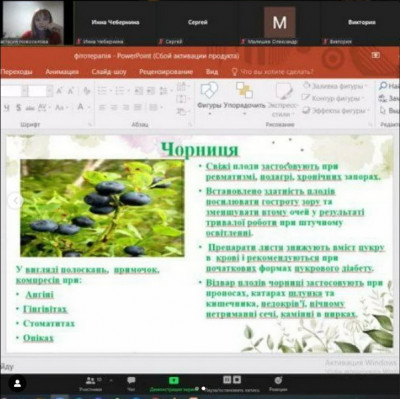This screenshot has width=400, height=399.
Task: Center the paragraph text
Action: coord(114,108)
